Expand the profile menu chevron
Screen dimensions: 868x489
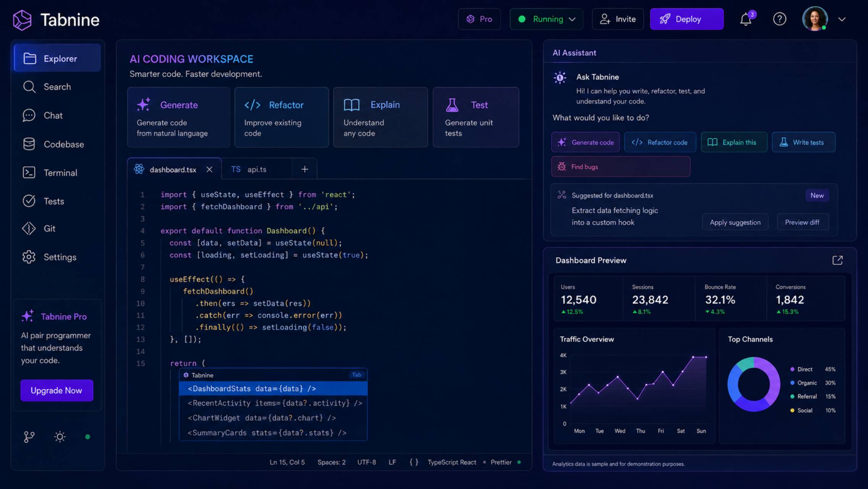click(842, 19)
